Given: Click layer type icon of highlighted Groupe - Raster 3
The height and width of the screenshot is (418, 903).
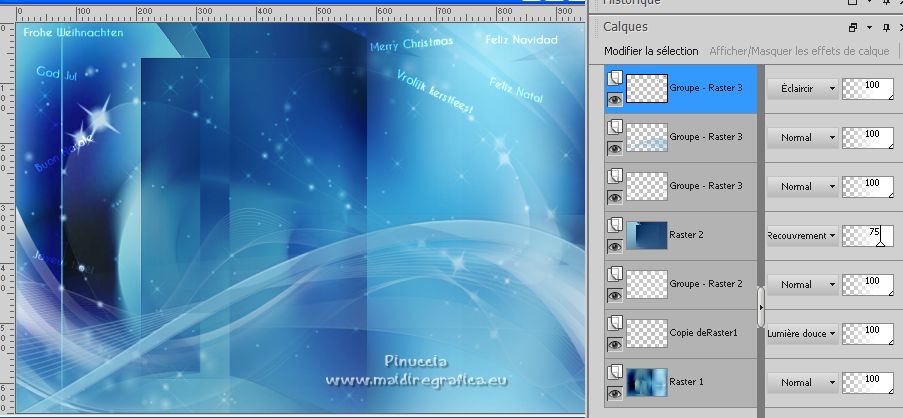Looking at the screenshot, I should click(x=615, y=78).
